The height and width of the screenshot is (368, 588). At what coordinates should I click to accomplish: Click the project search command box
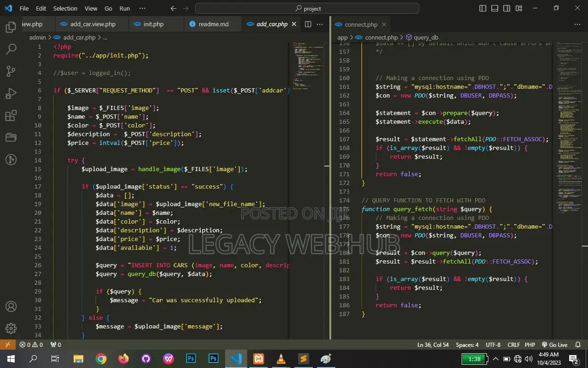pos(307,8)
